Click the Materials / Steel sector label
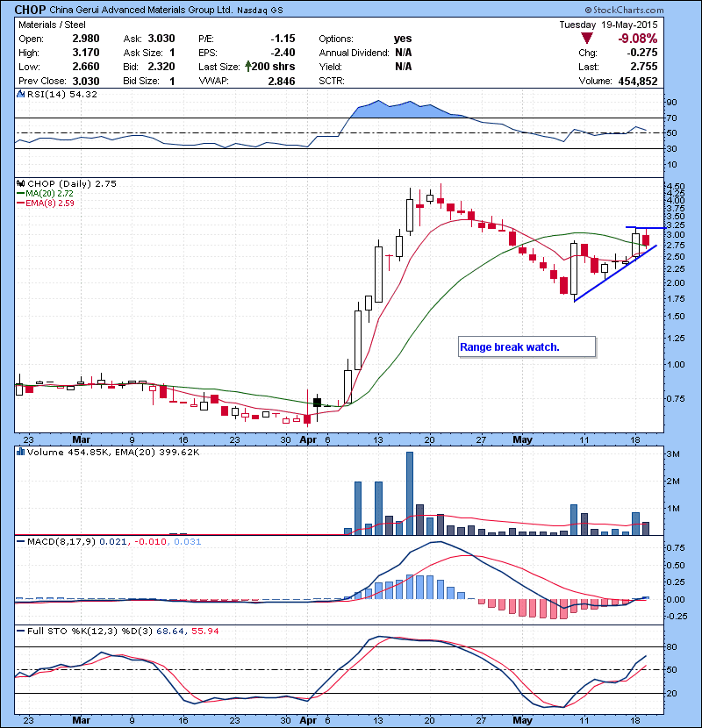The width and height of the screenshot is (702, 728). point(52,25)
